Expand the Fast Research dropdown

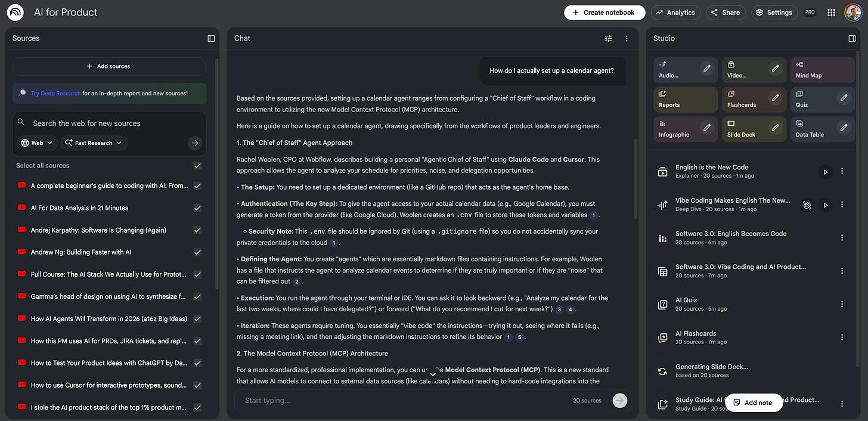tap(93, 143)
